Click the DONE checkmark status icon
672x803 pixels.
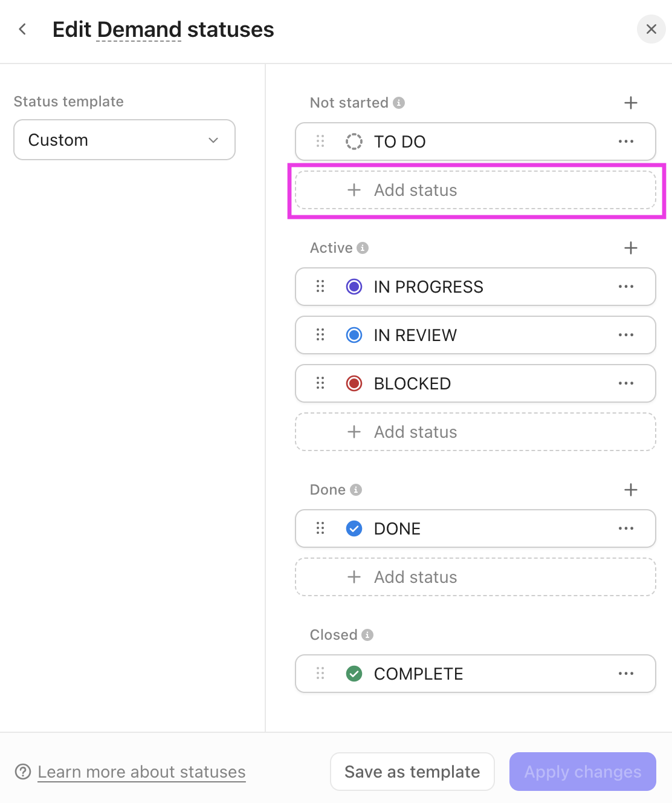point(354,528)
